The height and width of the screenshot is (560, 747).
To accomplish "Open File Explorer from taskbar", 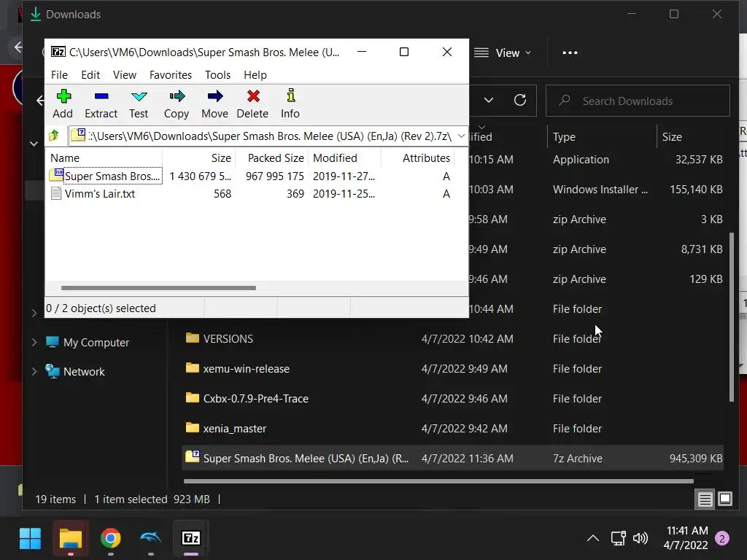I will tap(71, 539).
